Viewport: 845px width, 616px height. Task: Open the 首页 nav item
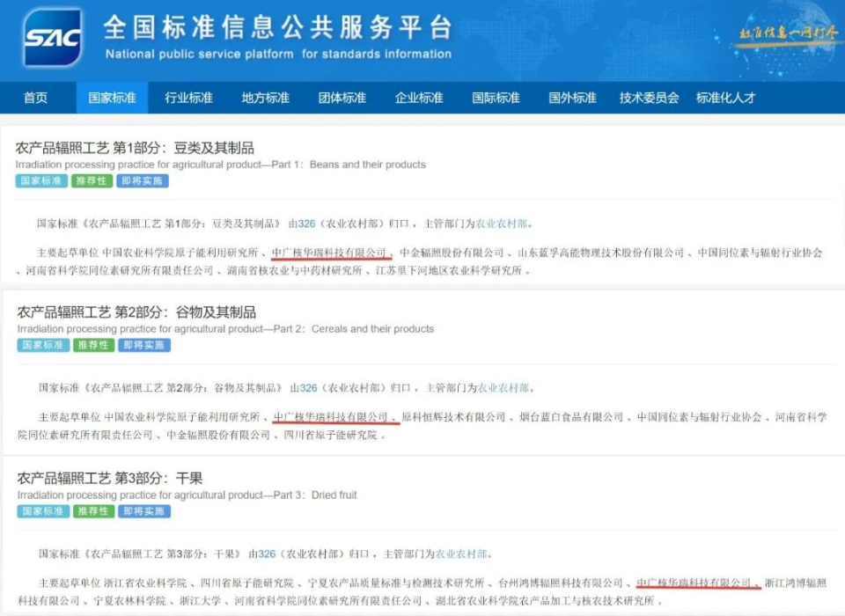pos(35,98)
